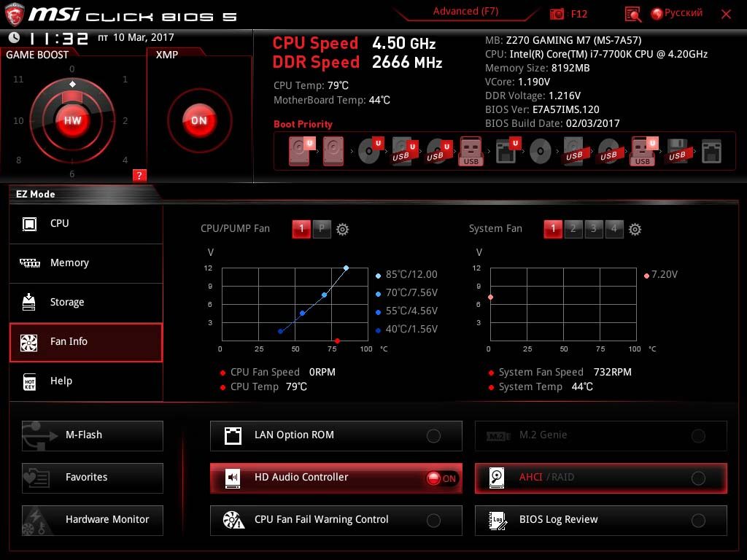
Task: Select System Fan button 4
Action: (614, 229)
